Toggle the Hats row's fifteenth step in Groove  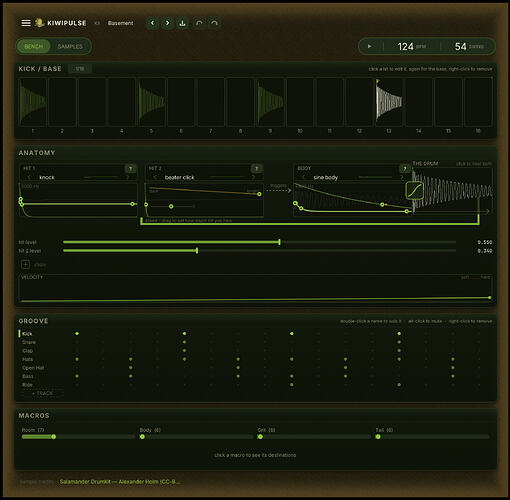tap(453, 359)
